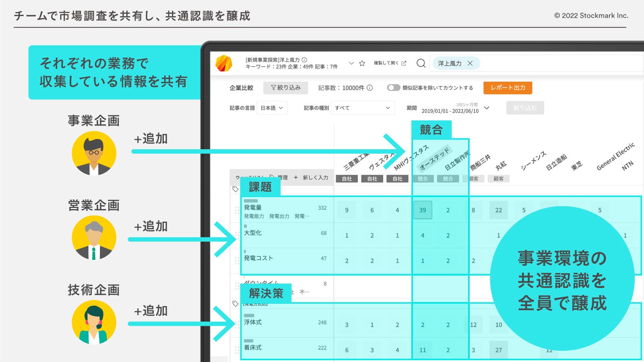This screenshot has width=644, height=362.
Task: Select the 2019/01/01 - 2022/06/10 period
Action: pos(450,111)
